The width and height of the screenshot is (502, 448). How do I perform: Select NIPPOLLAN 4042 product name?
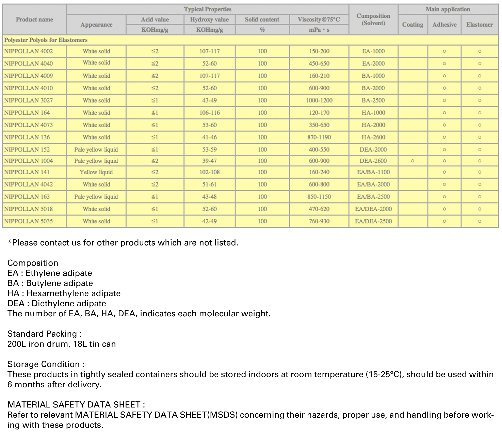pyautogui.click(x=29, y=184)
